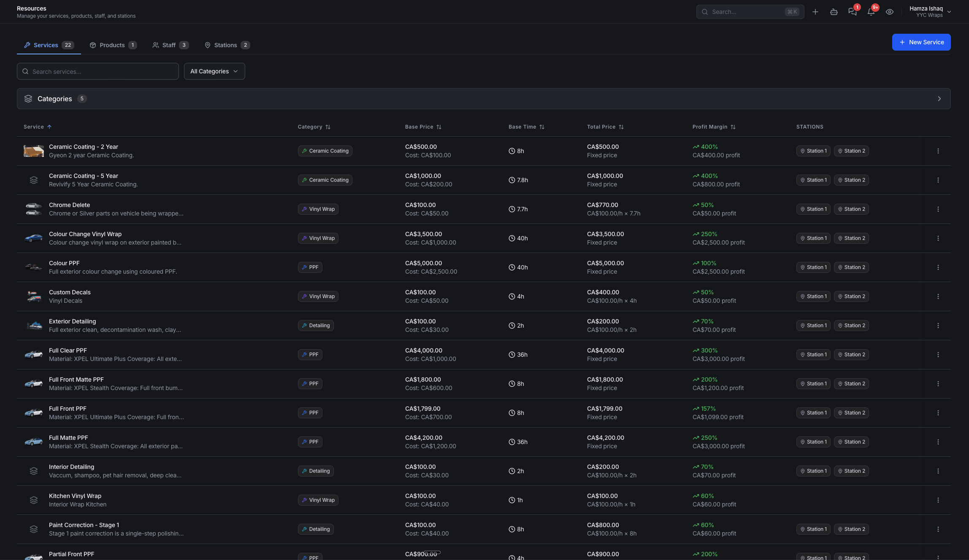Open row menu for Colour PPF
Image resolution: width=969 pixels, height=560 pixels.
938,267
